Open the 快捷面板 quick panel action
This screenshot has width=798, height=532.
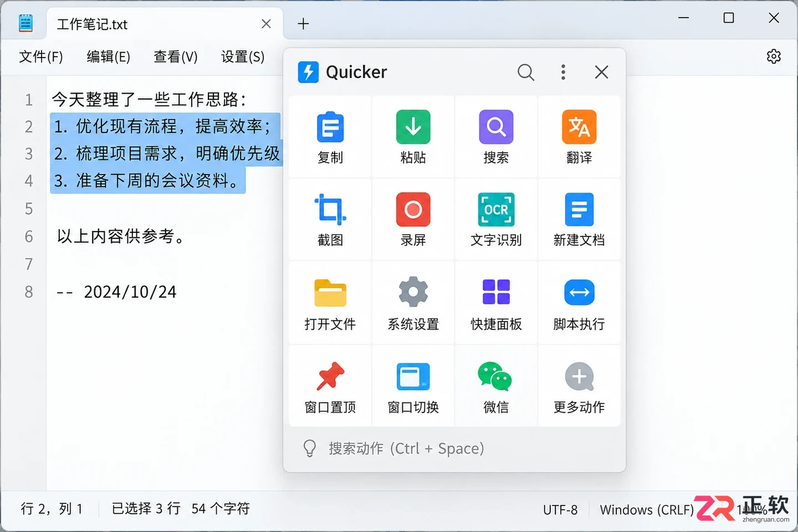[x=496, y=303]
